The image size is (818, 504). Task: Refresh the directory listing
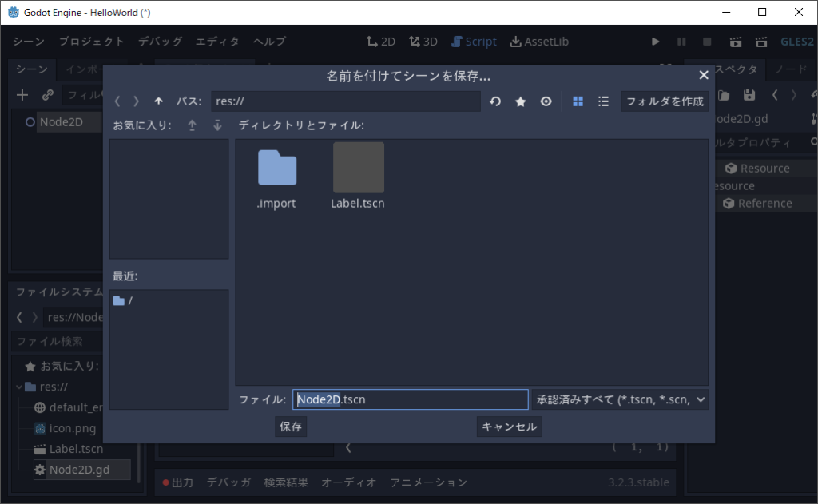pyautogui.click(x=496, y=101)
